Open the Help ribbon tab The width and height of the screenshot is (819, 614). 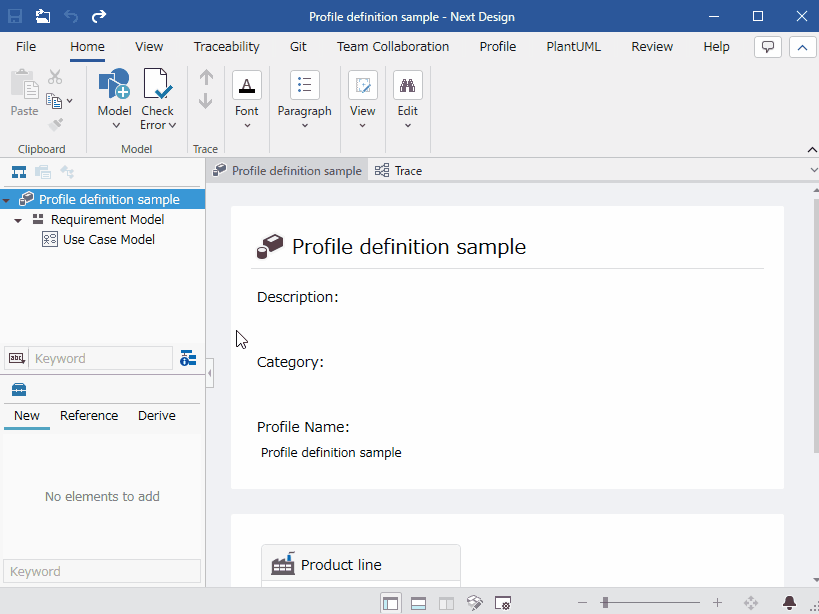click(x=716, y=46)
